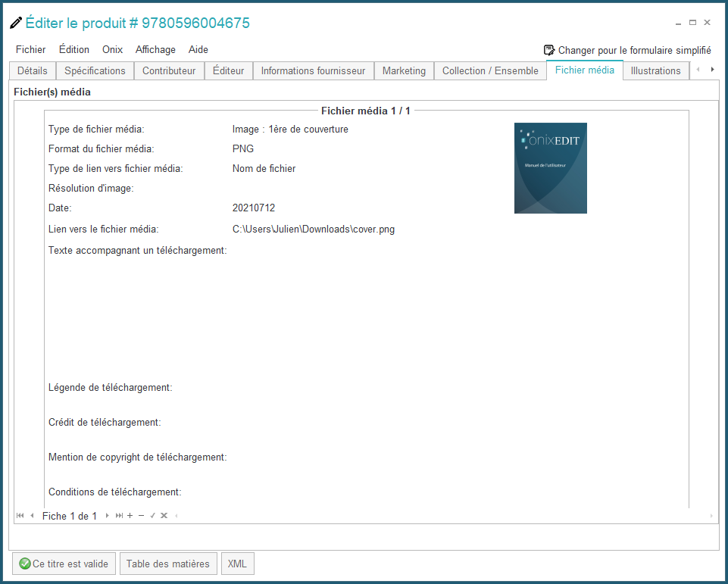Click the Type de fichier média label

click(96, 129)
